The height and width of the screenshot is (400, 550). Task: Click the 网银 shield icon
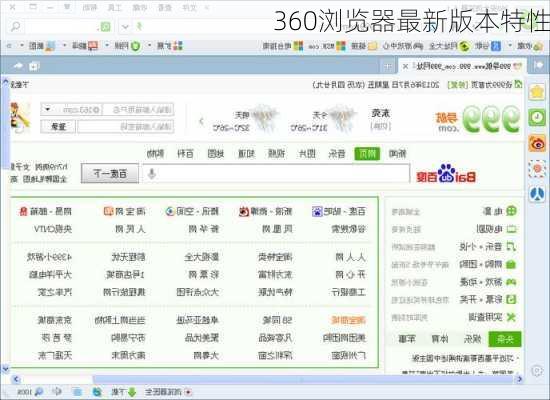135,46
